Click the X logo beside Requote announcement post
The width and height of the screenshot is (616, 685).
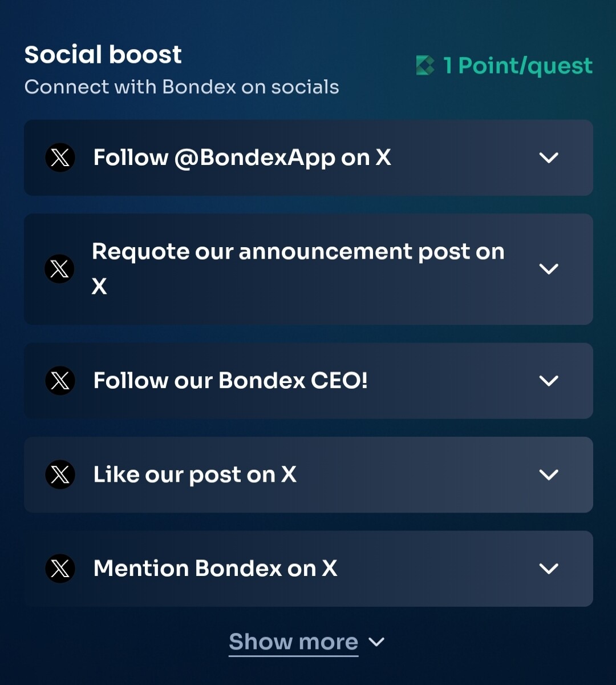pos(60,269)
